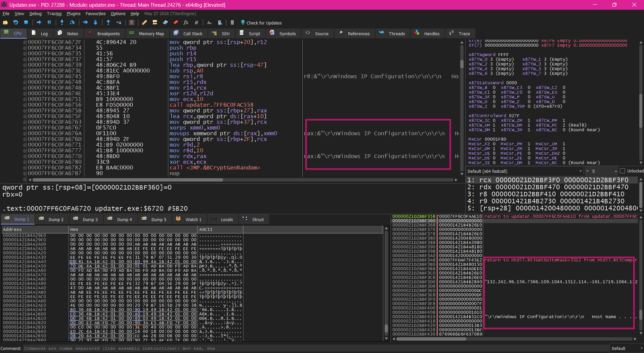Open the Bookmarks red icon

tap(176, 22)
